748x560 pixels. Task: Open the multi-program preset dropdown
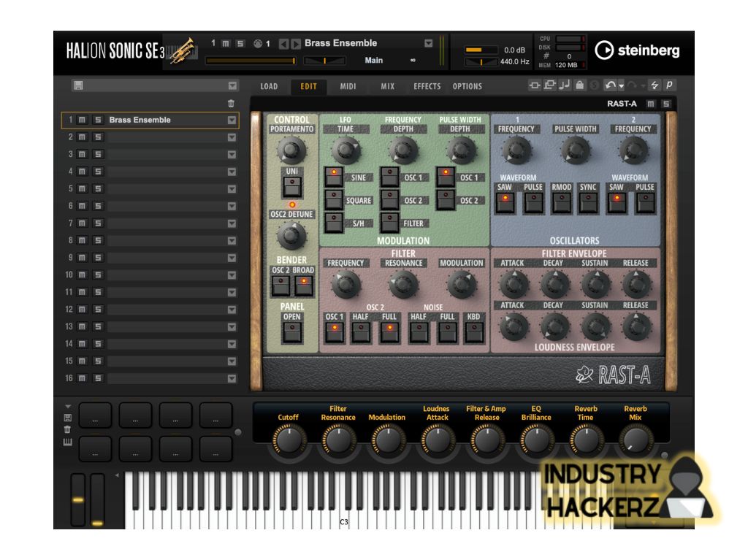(232, 85)
